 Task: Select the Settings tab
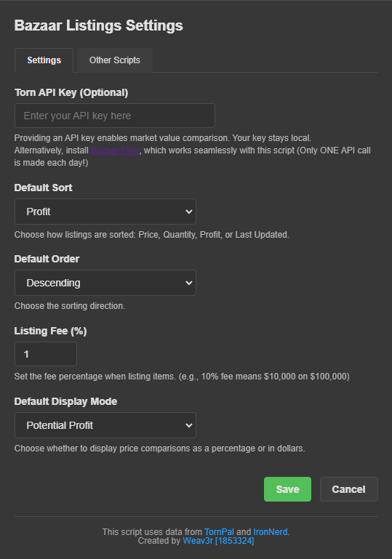click(44, 60)
